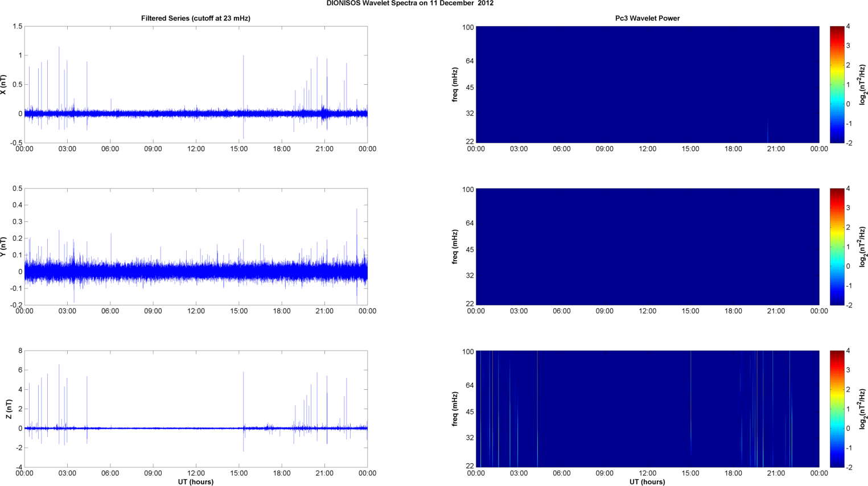The height and width of the screenshot is (486, 868).
Task: Click the log2(nT²/Hz) label of bottom colorbar
Action: pos(863,409)
